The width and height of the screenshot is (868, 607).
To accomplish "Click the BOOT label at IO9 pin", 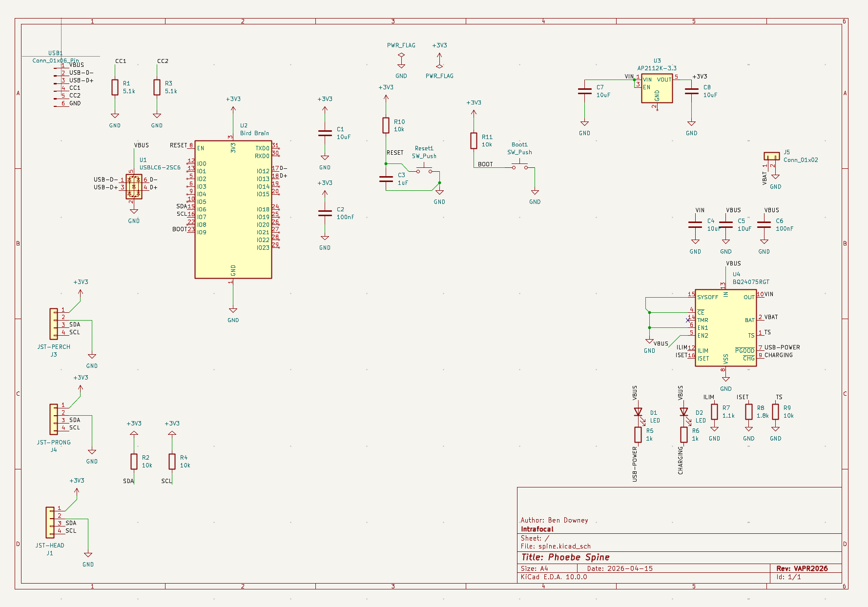I will pos(180,229).
